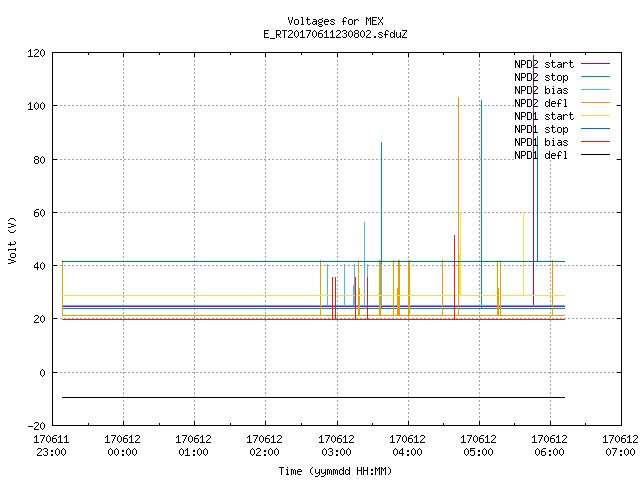This screenshot has width=640, height=480.
Task: Click the x-axis tick '170612 00:00'
Action: [122, 446]
